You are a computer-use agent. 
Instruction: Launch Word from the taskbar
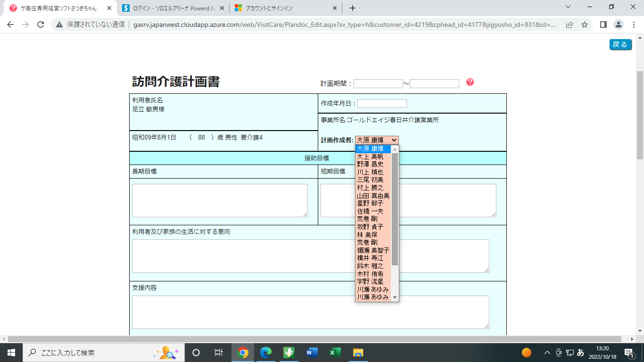[312, 352]
